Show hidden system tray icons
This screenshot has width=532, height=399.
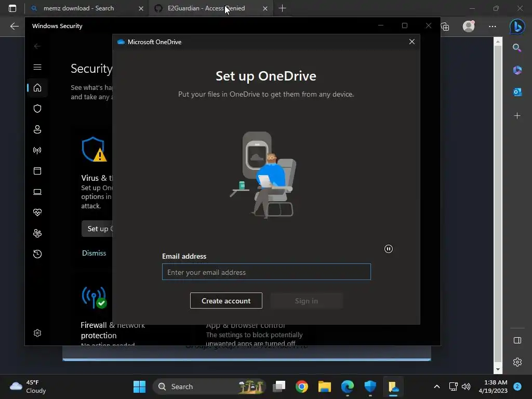(437, 387)
